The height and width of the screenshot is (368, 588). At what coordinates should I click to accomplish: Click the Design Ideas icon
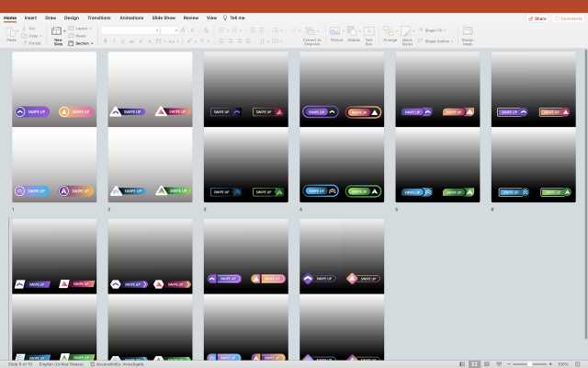tap(468, 32)
